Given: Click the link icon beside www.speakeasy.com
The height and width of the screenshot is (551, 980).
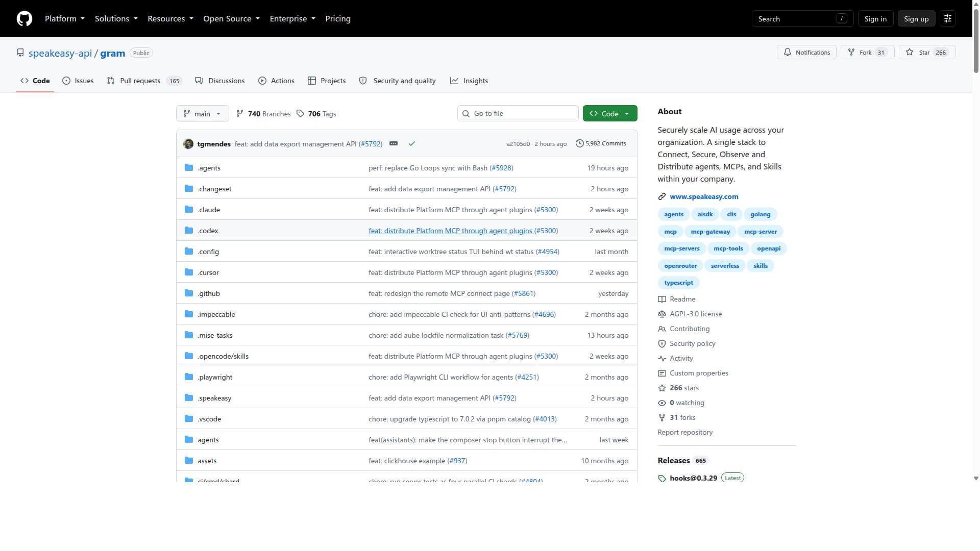Looking at the screenshot, I should coord(662,197).
